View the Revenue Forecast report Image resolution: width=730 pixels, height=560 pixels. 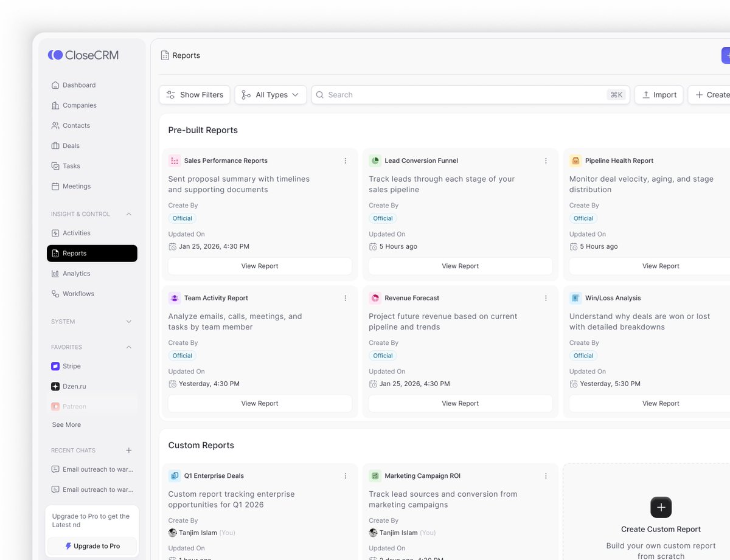(461, 404)
